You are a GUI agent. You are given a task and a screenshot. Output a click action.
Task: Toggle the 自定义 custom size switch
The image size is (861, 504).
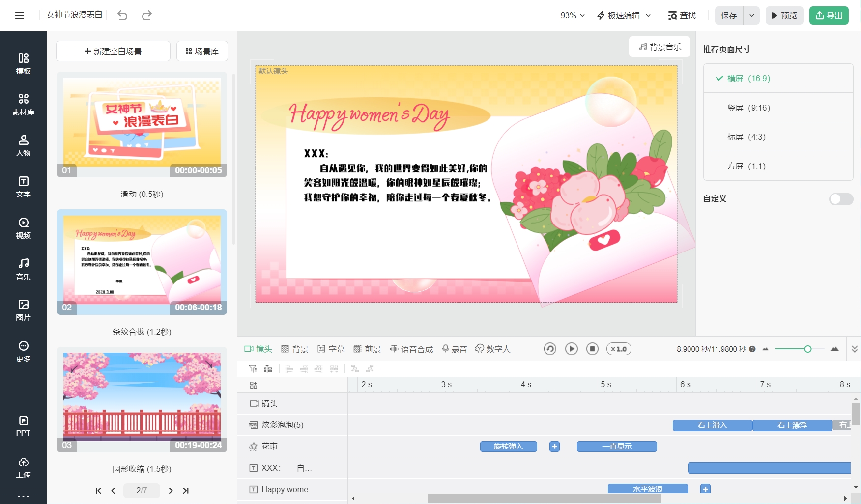point(841,199)
